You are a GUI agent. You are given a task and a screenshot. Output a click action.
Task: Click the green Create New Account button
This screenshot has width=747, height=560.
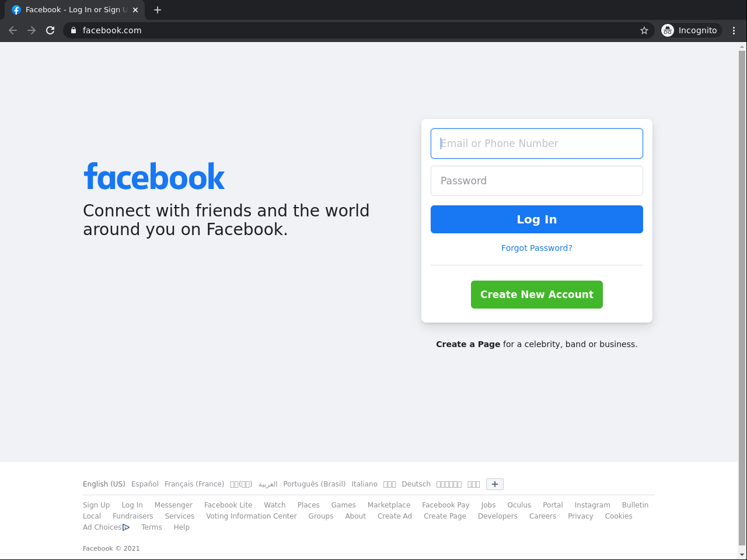coord(537,295)
